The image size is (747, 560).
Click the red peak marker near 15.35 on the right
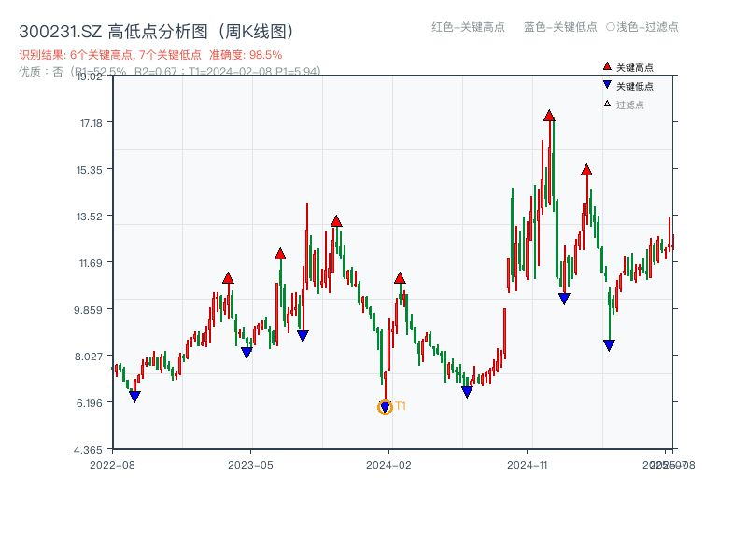point(586,170)
